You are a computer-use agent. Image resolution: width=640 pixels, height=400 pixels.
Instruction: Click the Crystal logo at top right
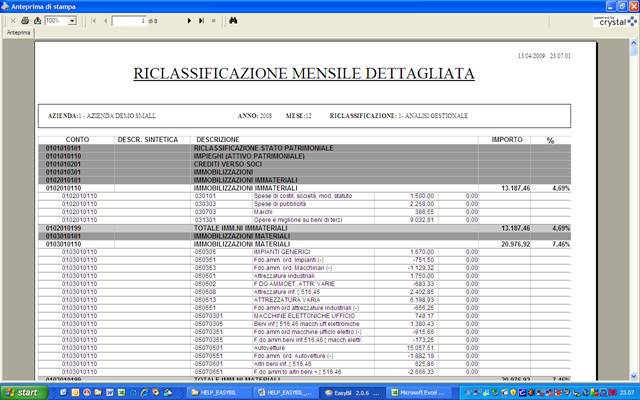[615, 21]
